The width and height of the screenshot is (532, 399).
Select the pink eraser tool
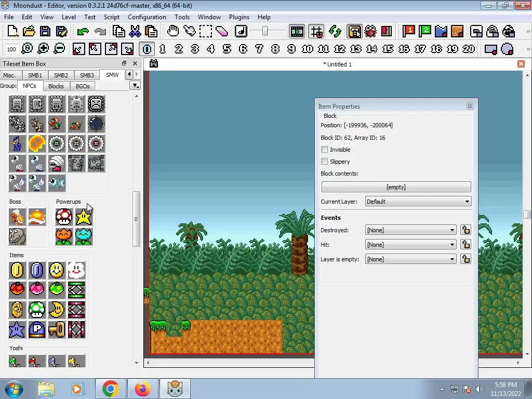pyautogui.click(x=222, y=31)
